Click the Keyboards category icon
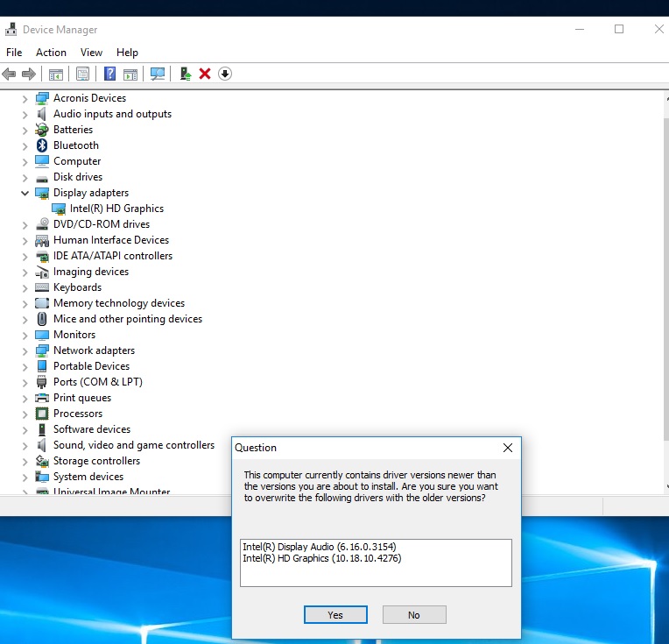Viewport: 669px width, 644px height. pyautogui.click(x=42, y=287)
